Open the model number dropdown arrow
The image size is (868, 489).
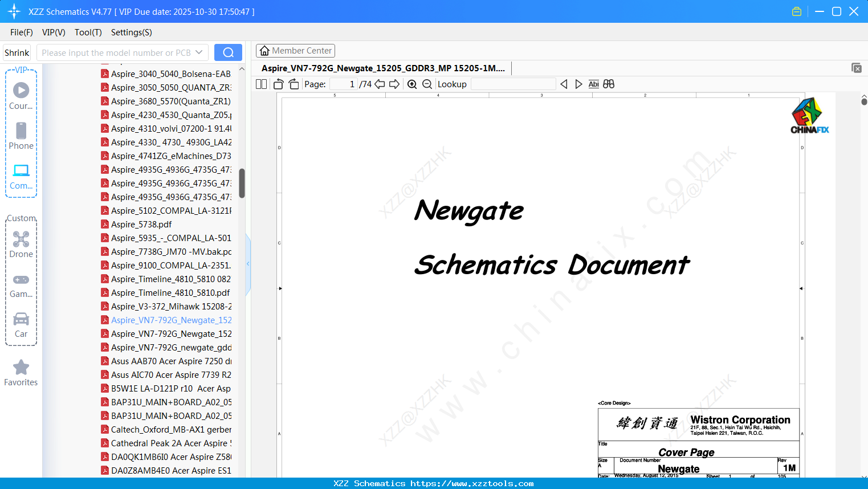coord(199,52)
